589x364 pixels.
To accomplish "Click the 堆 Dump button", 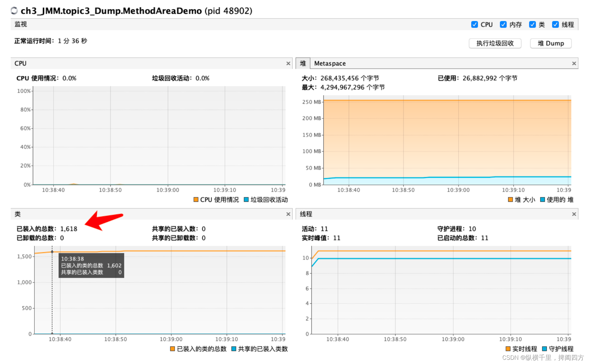I will click(551, 43).
